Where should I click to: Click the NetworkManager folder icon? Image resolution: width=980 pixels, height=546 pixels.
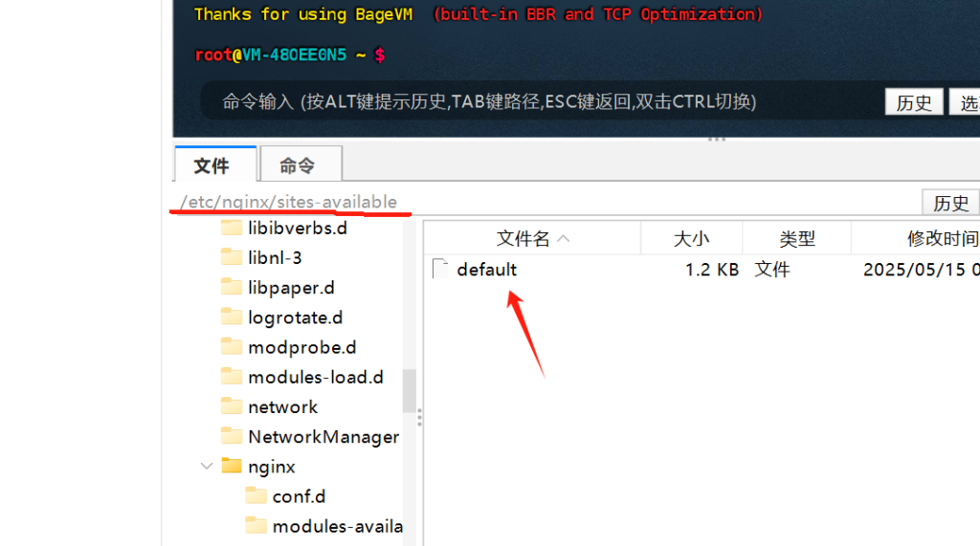point(232,435)
